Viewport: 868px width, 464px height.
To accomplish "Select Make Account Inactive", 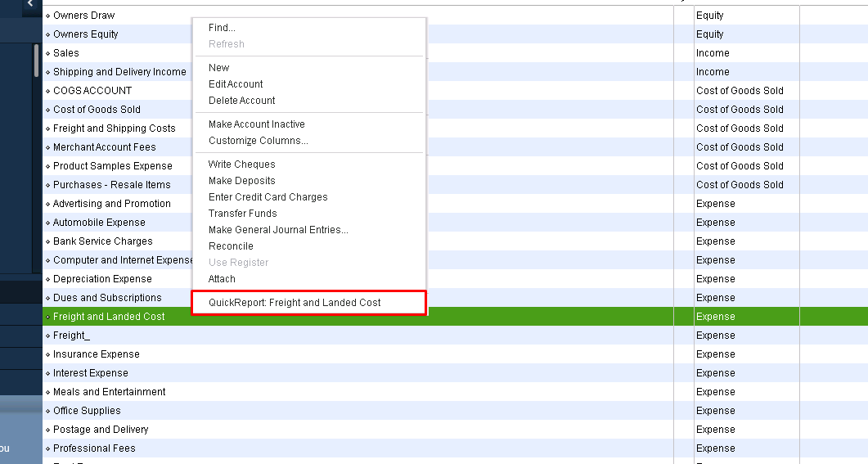I will coord(257,124).
